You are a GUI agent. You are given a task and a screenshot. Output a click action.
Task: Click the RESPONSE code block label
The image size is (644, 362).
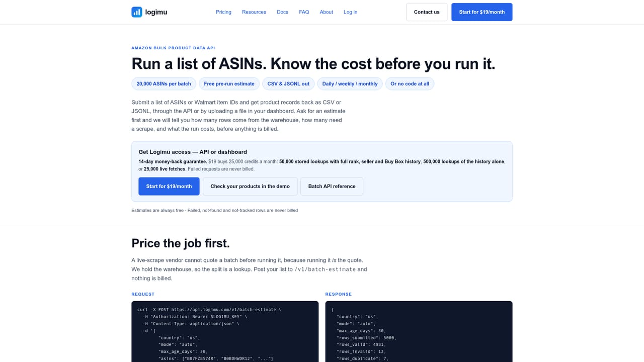point(339,294)
